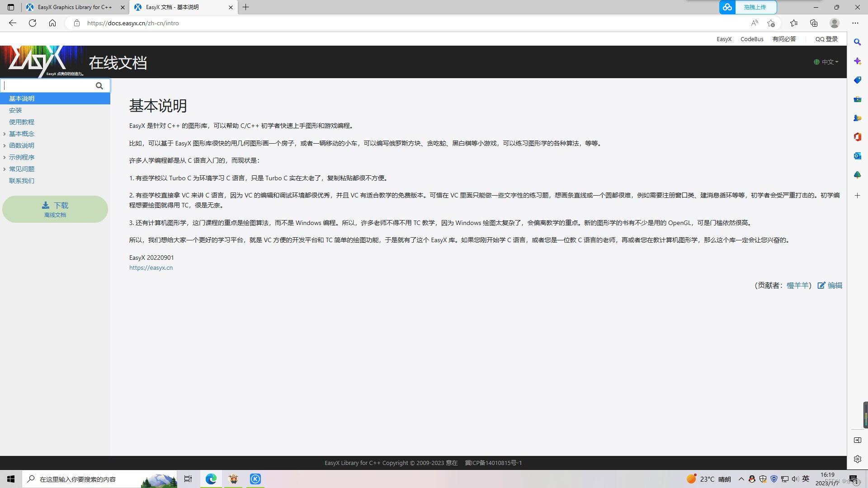Click the Edge sidebar search icon

pyautogui.click(x=857, y=42)
